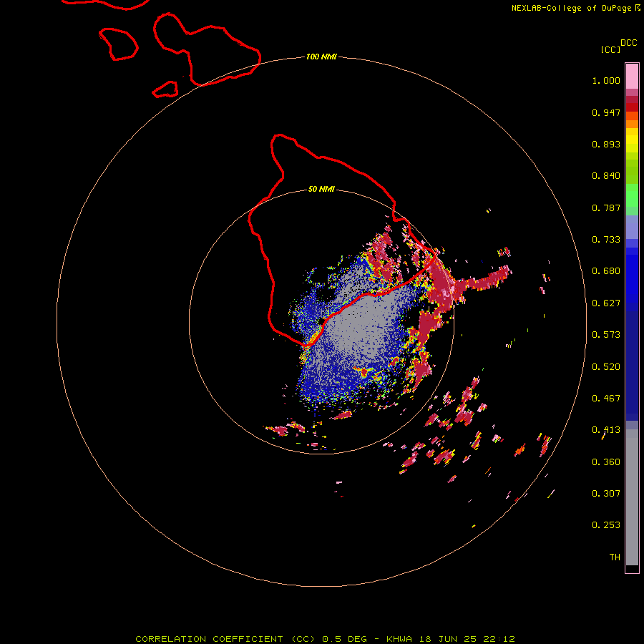Screen dimensions: 644x644
Task: Select the 0.360 scale value
Action: pyautogui.click(x=606, y=462)
